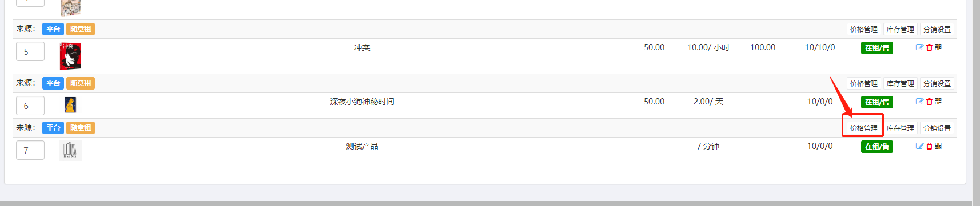The width and height of the screenshot is (980, 206).
Task: Open the 冲突 product cover thumbnail
Action: (70, 56)
